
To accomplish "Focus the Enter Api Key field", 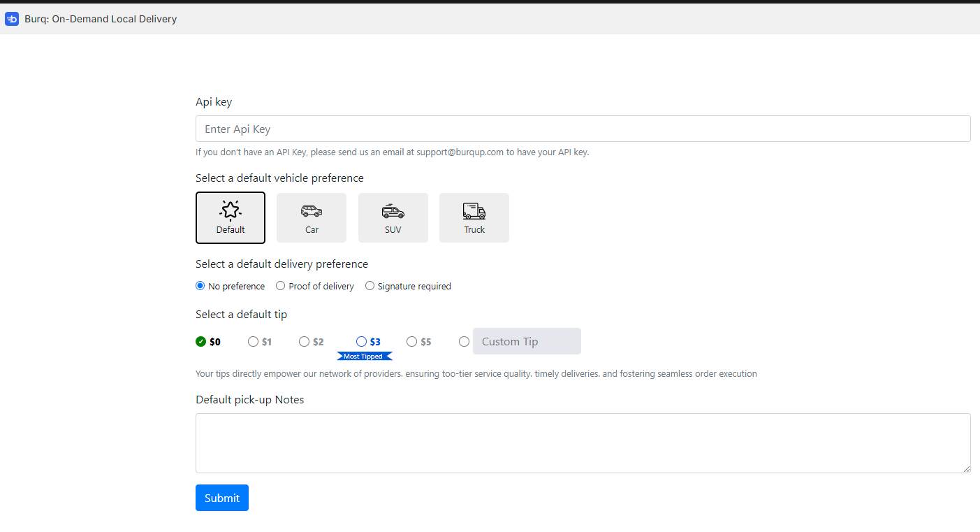I will pyautogui.click(x=583, y=129).
